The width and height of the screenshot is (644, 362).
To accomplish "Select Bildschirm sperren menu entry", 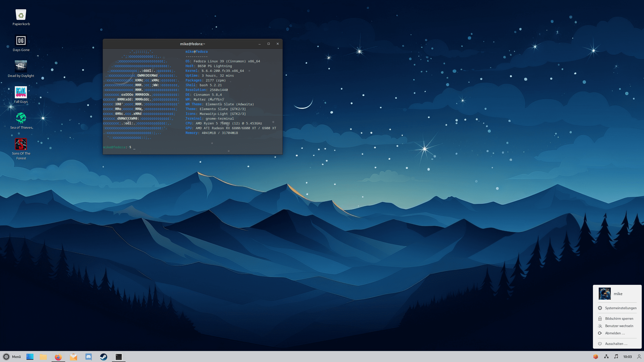I will point(619,319).
